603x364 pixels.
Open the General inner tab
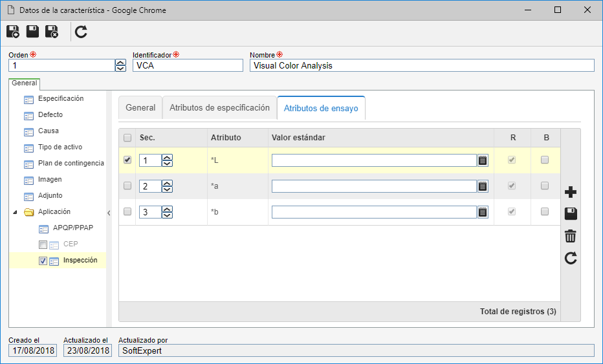pos(140,108)
